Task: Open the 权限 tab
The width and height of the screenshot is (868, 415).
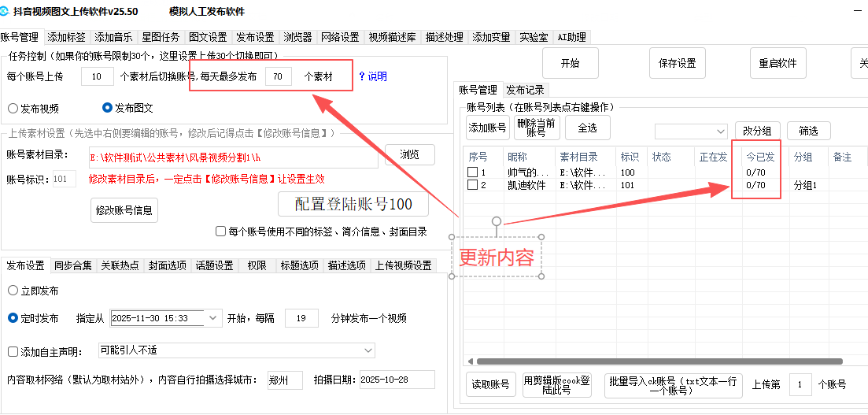Action: tap(257, 265)
